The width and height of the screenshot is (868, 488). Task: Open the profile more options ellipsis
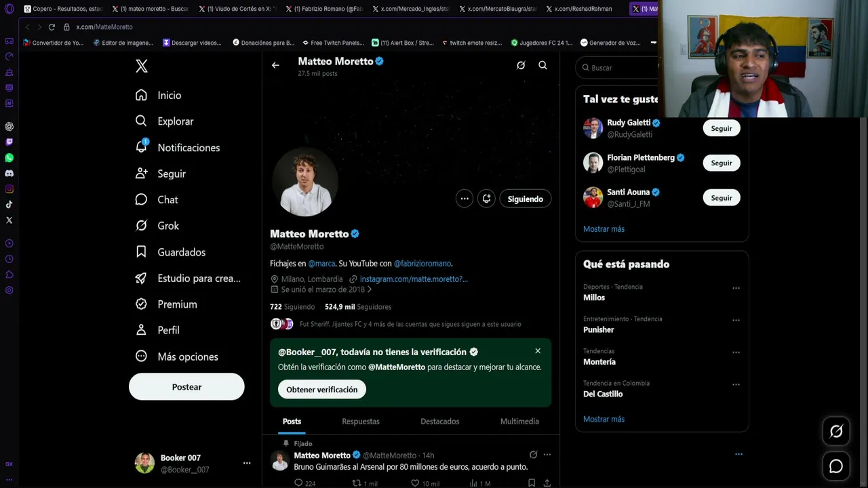coord(465,199)
